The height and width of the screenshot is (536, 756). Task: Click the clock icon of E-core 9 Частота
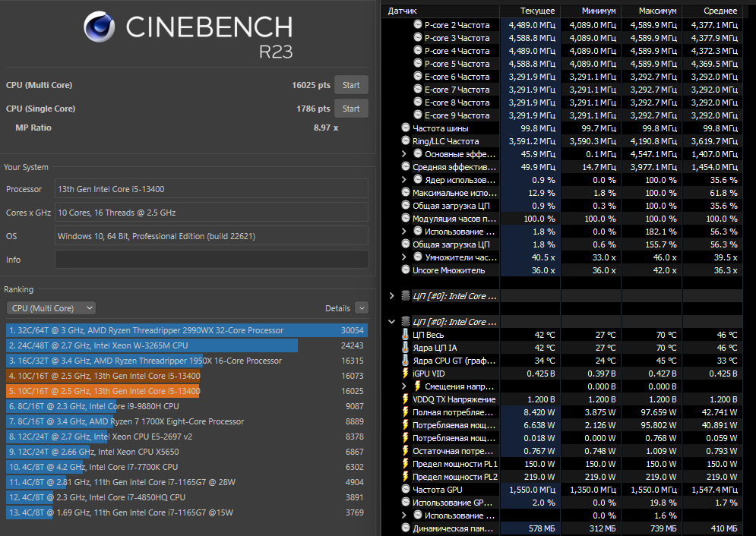[x=418, y=115]
